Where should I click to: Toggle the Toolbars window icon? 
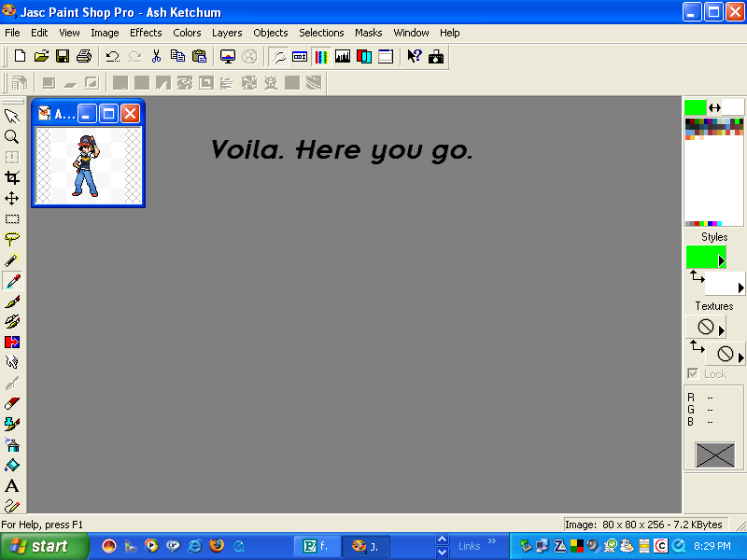coord(386,56)
